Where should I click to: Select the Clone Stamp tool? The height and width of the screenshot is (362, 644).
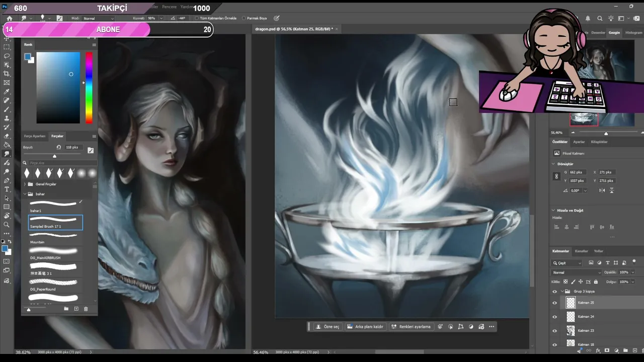(7, 119)
